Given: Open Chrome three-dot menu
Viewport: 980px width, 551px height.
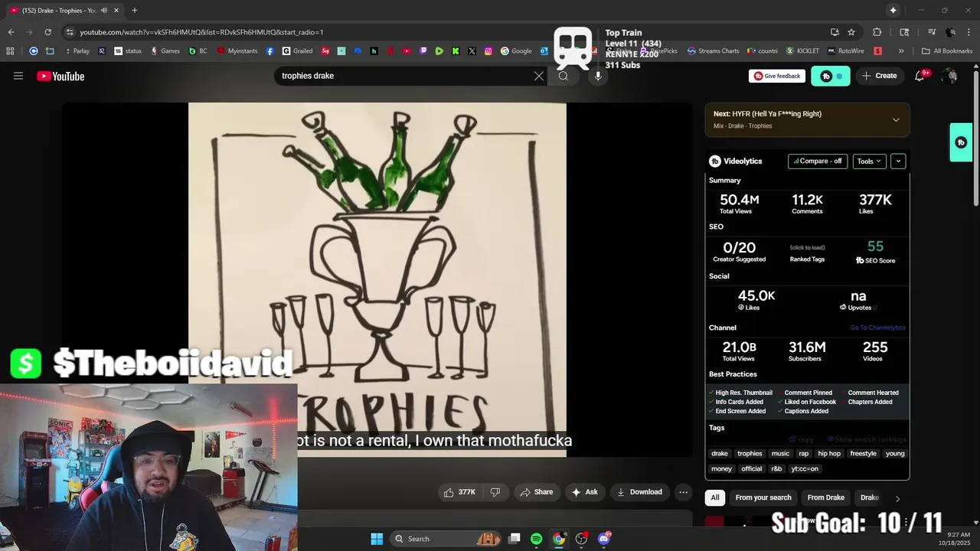Looking at the screenshot, I should point(969,32).
